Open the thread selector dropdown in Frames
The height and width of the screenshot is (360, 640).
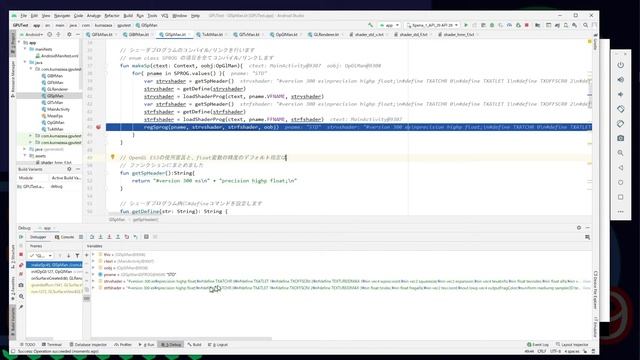41,256
